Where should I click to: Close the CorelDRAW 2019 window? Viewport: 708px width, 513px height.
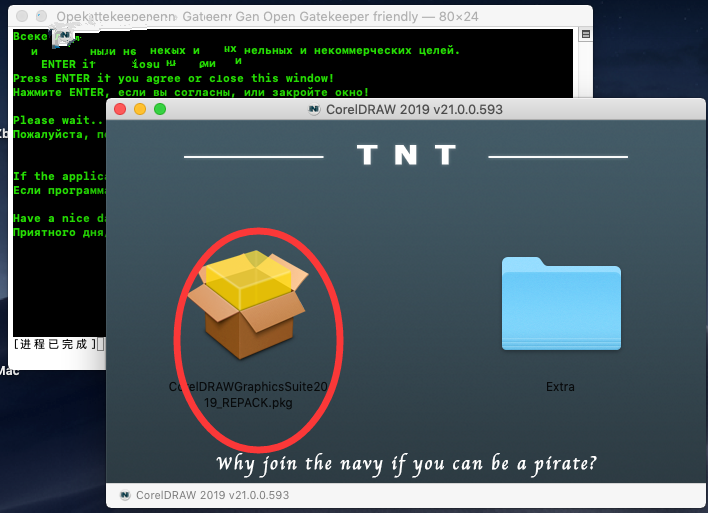[x=120, y=109]
